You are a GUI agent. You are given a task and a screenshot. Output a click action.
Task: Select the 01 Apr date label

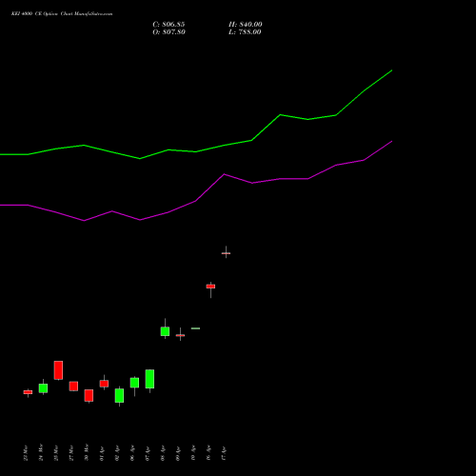(x=102, y=454)
